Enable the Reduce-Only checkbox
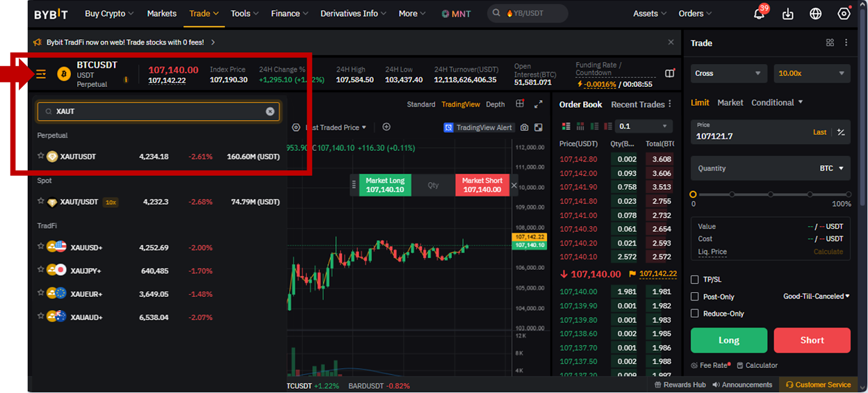The height and width of the screenshot is (393, 868). [x=694, y=313]
